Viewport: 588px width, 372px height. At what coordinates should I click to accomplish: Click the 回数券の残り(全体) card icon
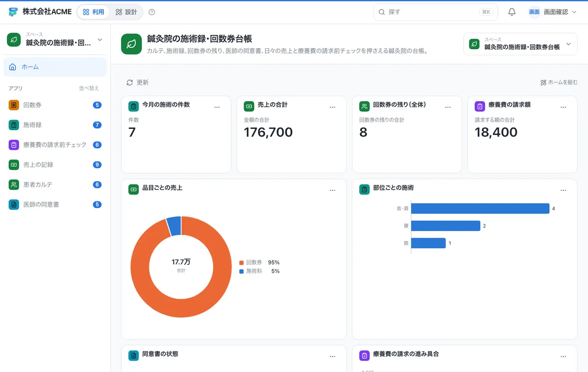click(364, 106)
